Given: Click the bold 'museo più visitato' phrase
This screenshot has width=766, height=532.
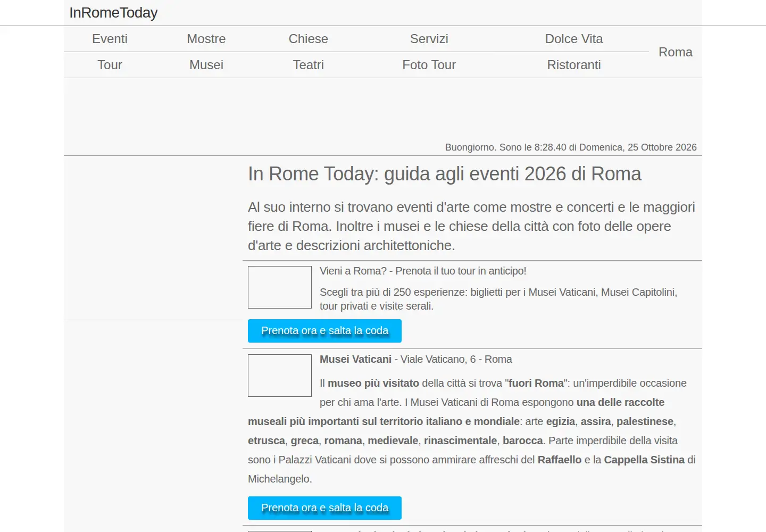Looking at the screenshot, I should [x=373, y=383].
